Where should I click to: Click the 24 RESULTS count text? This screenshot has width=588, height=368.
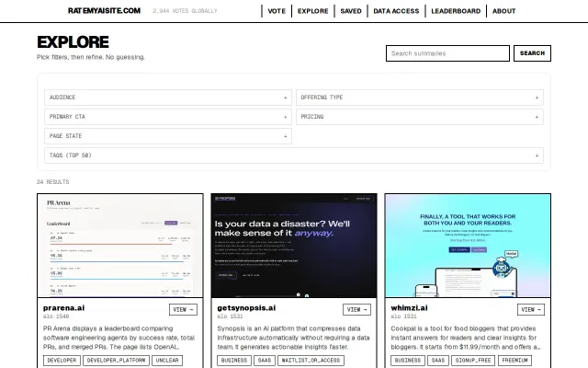tap(53, 182)
